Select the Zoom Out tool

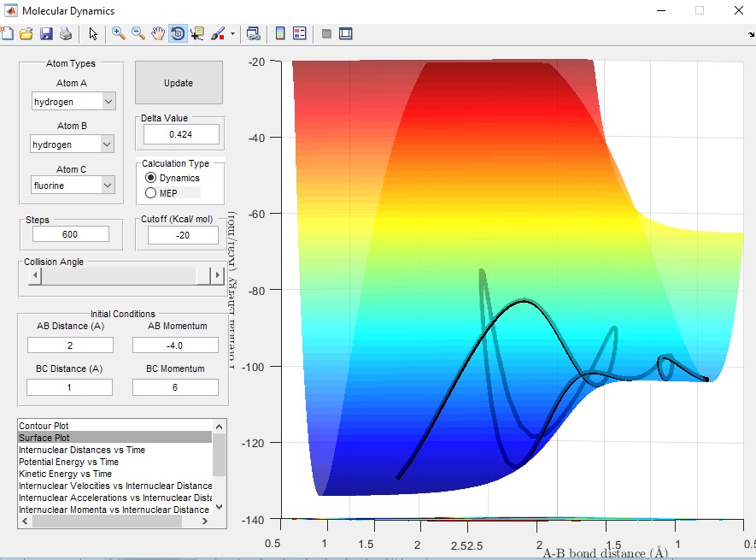(138, 34)
